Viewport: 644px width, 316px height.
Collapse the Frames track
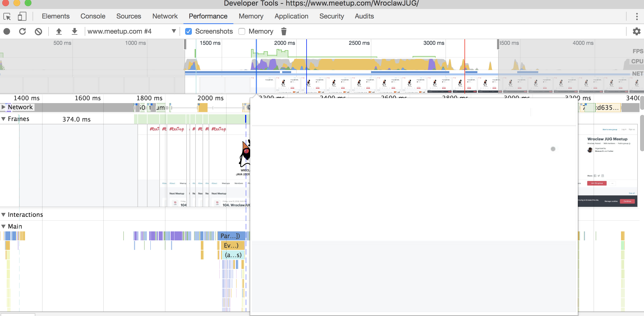(x=3, y=119)
